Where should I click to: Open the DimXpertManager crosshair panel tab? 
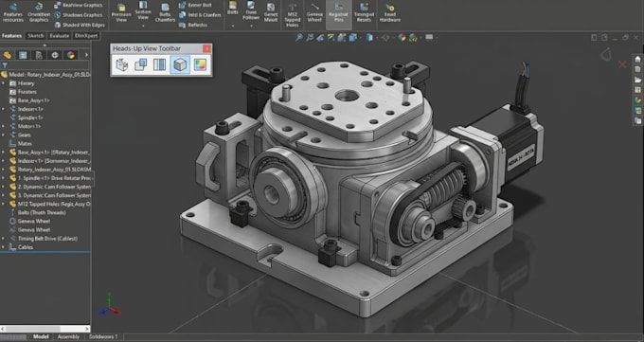click(55, 55)
